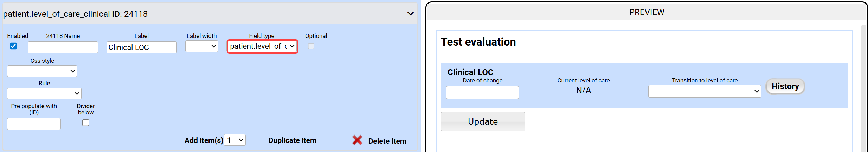Open the Rule dropdown
868x152 pixels.
pyautogui.click(x=44, y=93)
